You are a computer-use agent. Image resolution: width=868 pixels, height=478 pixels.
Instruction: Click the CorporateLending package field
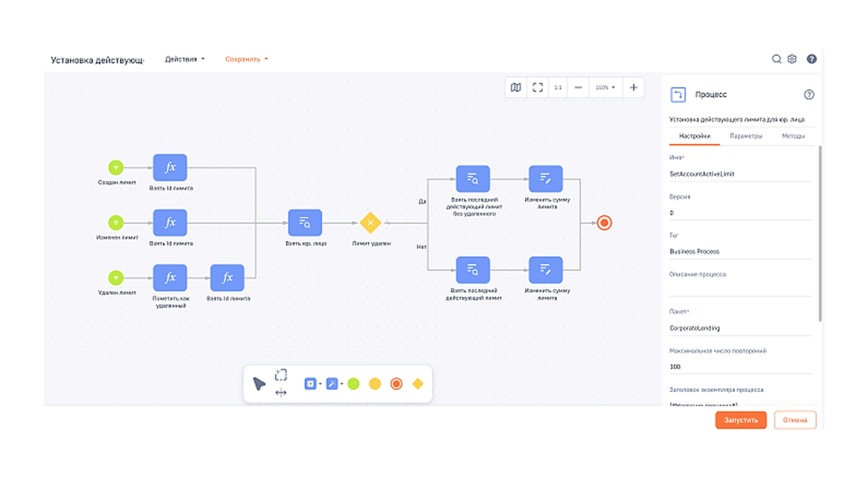[x=740, y=328]
